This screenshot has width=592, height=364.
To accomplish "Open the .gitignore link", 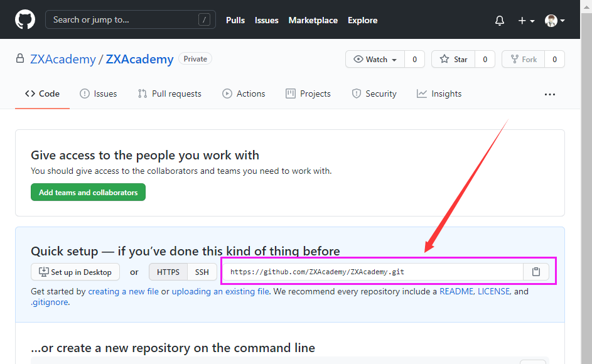I will pyautogui.click(x=50, y=302).
